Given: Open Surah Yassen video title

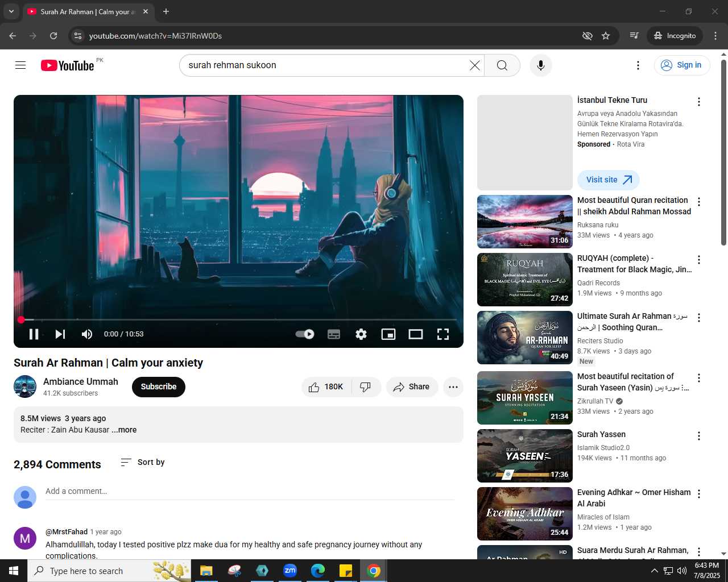Looking at the screenshot, I should (x=601, y=434).
